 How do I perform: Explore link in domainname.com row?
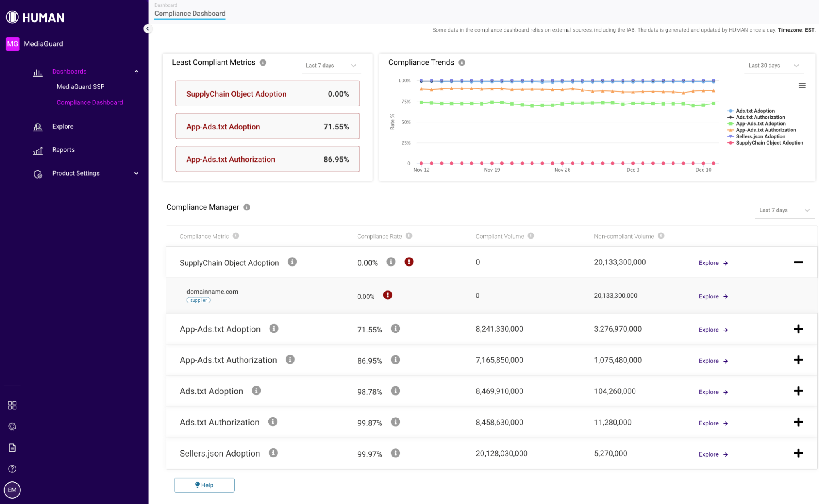[713, 296]
